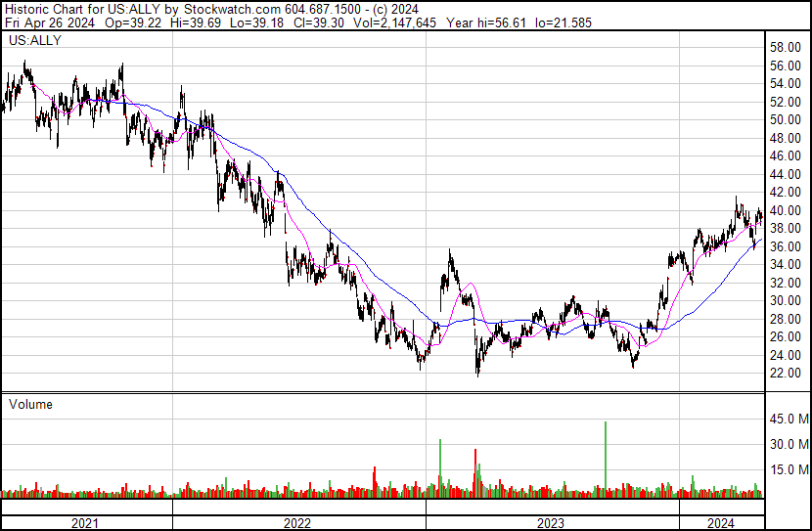Image resolution: width=812 pixels, height=531 pixels.
Task: Click the 30.00 price axis label
Action: pos(785,300)
